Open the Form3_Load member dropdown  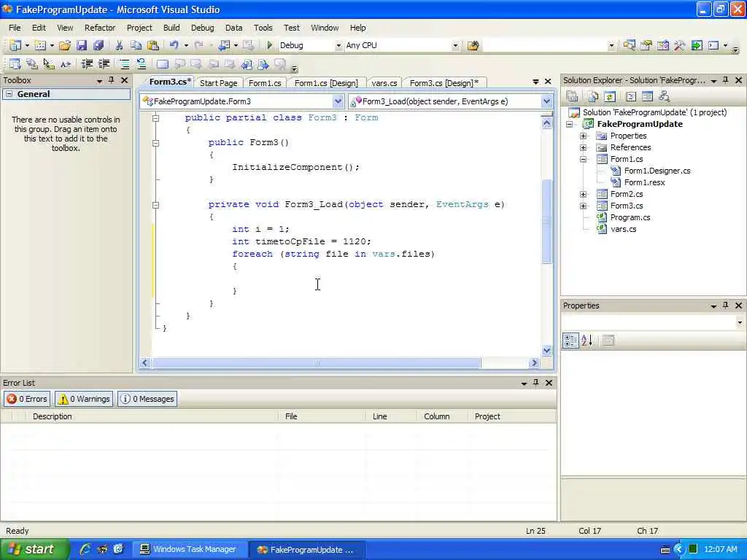(546, 101)
